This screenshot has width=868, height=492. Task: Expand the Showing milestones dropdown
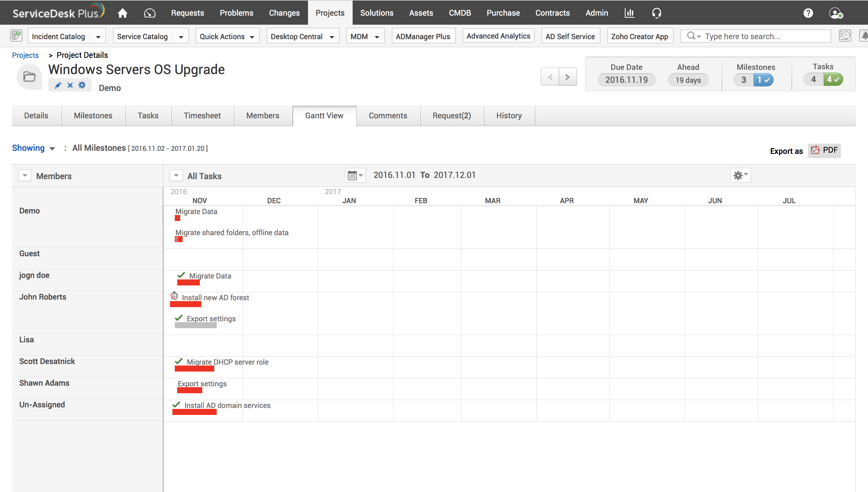coord(33,148)
